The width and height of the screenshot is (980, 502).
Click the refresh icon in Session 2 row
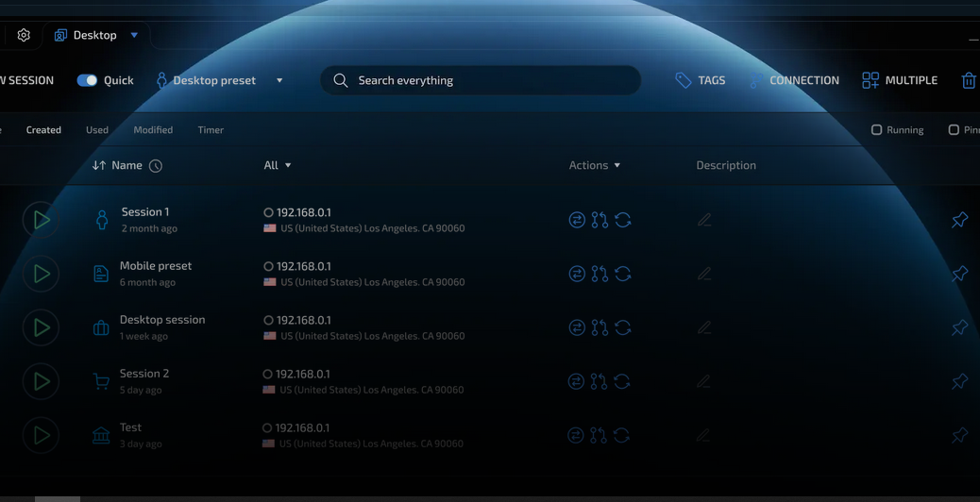622,381
